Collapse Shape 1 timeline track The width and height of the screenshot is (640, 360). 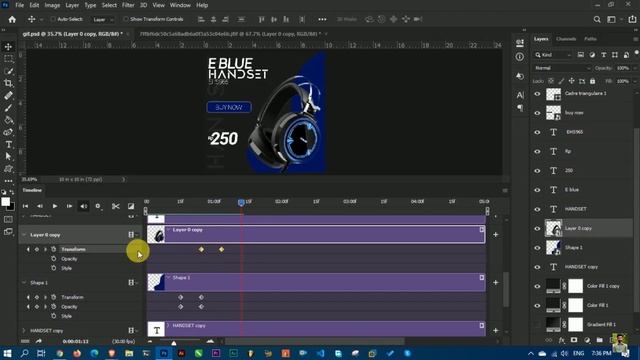pyautogui.click(x=24, y=282)
